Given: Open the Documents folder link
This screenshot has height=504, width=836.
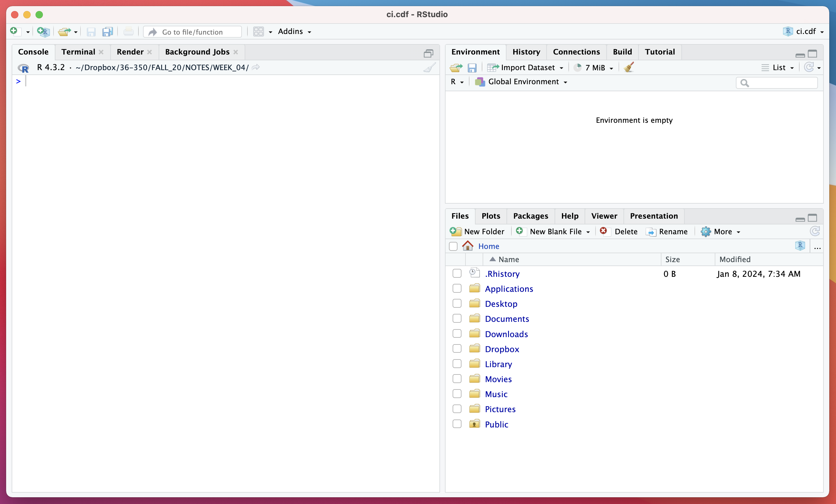Looking at the screenshot, I should [507, 318].
